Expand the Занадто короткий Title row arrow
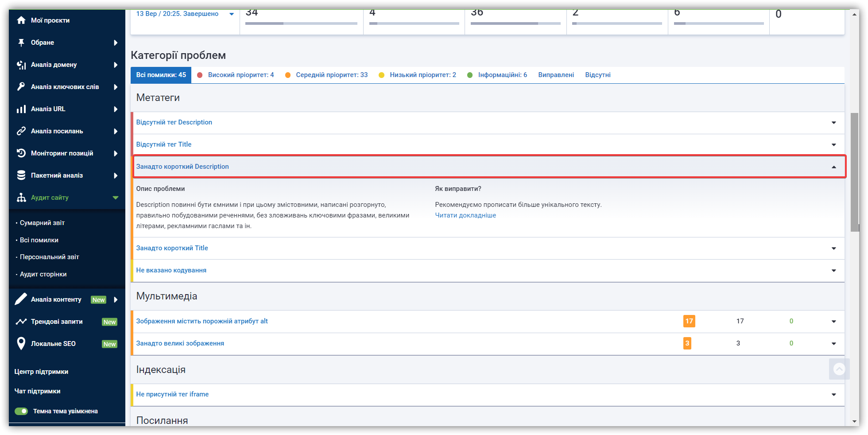868x435 pixels. [834, 249]
